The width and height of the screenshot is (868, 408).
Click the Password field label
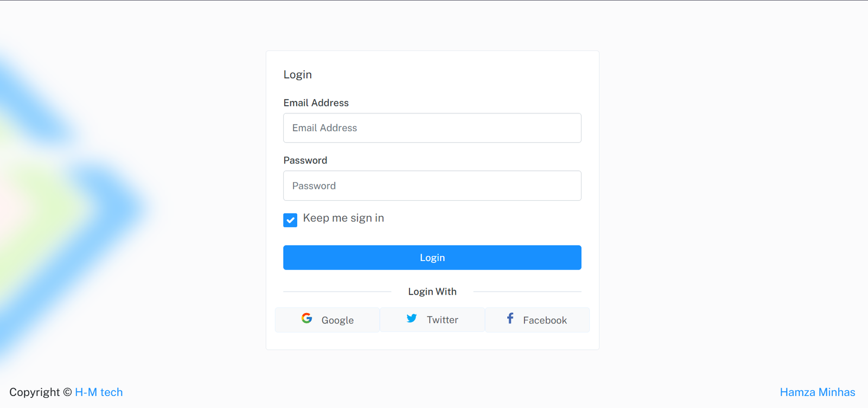pyautogui.click(x=305, y=161)
